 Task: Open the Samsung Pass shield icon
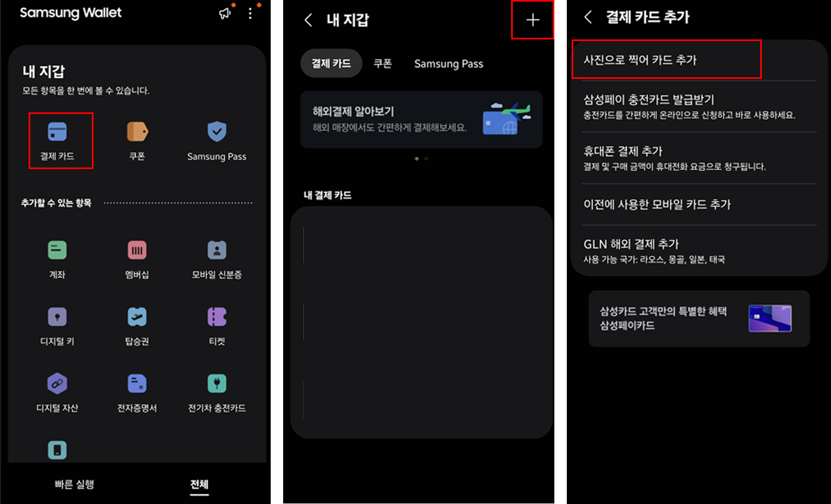tap(217, 131)
